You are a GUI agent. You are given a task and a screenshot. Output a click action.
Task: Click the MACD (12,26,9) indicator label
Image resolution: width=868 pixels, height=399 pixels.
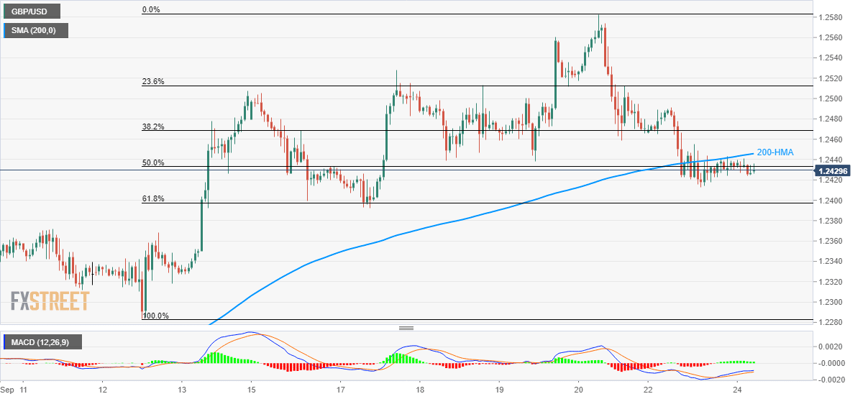43,342
